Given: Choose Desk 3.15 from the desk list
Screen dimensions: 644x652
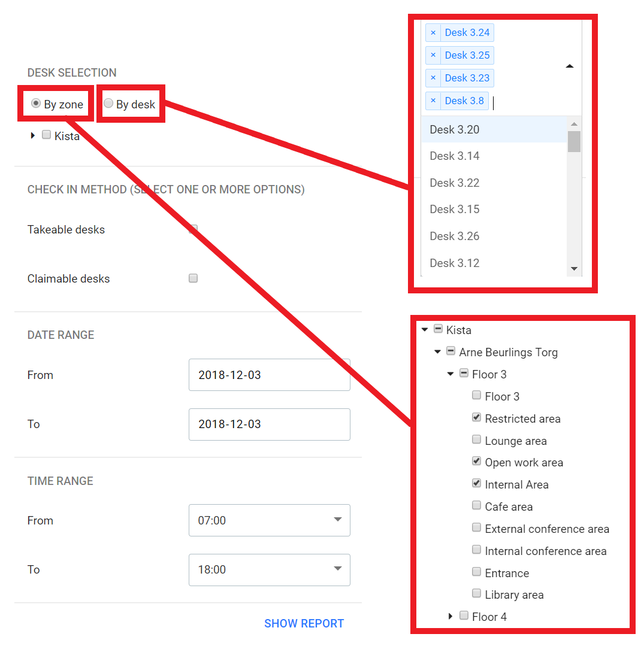Looking at the screenshot, I should click(x=495, y=209).
